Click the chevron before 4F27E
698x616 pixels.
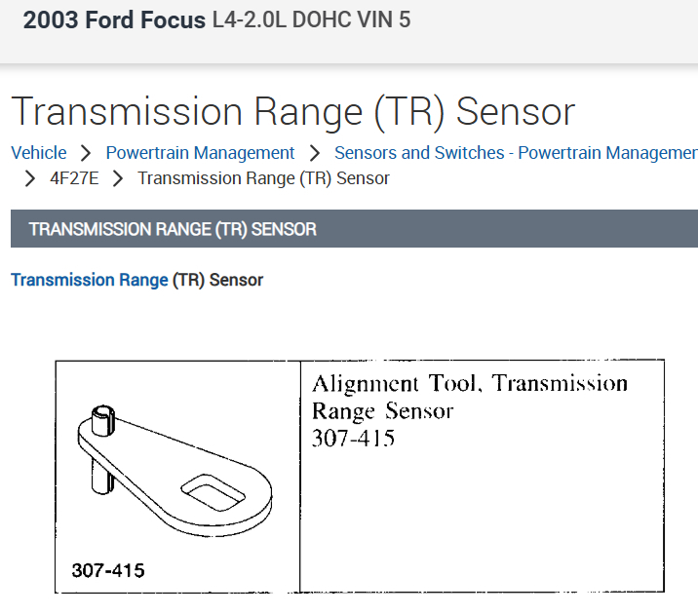coord(30,178)
